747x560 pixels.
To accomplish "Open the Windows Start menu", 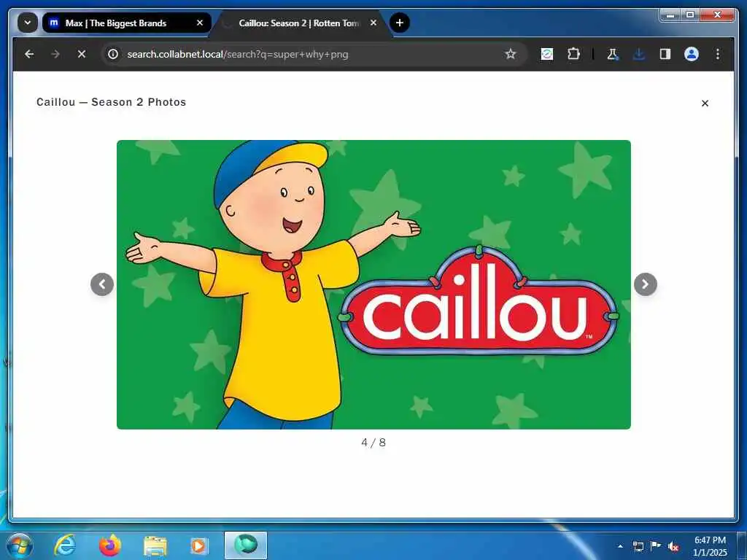I will (19, 545).
